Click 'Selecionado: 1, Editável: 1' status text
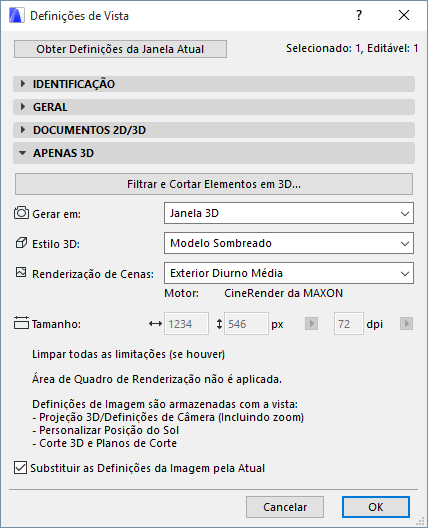Image resolution: width=428 pixels, height=528 pixels. pos(352,48)
